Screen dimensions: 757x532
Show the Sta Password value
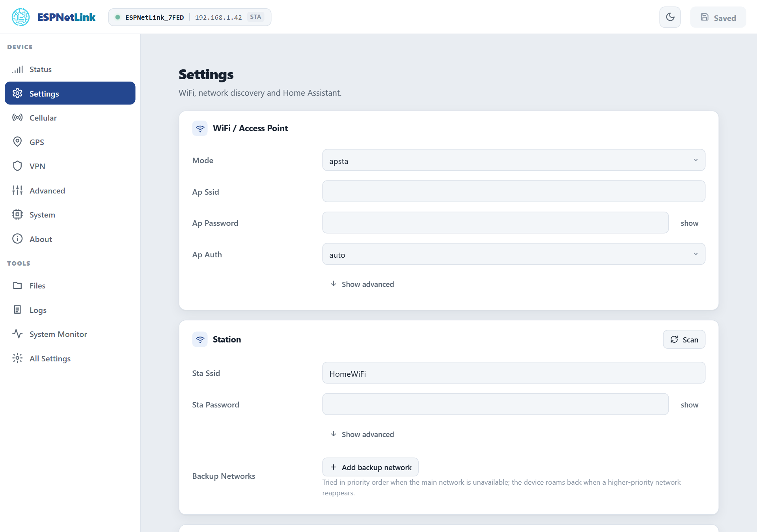click(689, 405)
